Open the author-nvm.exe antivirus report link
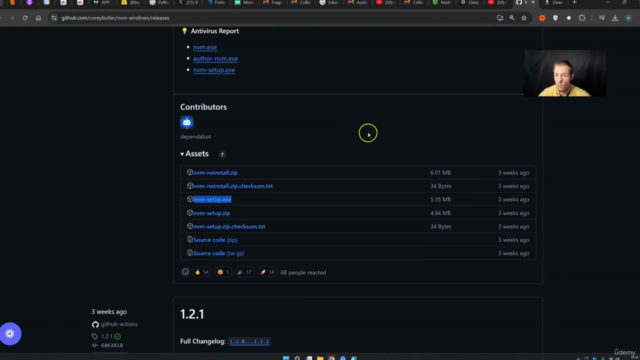 coord(216,59)
